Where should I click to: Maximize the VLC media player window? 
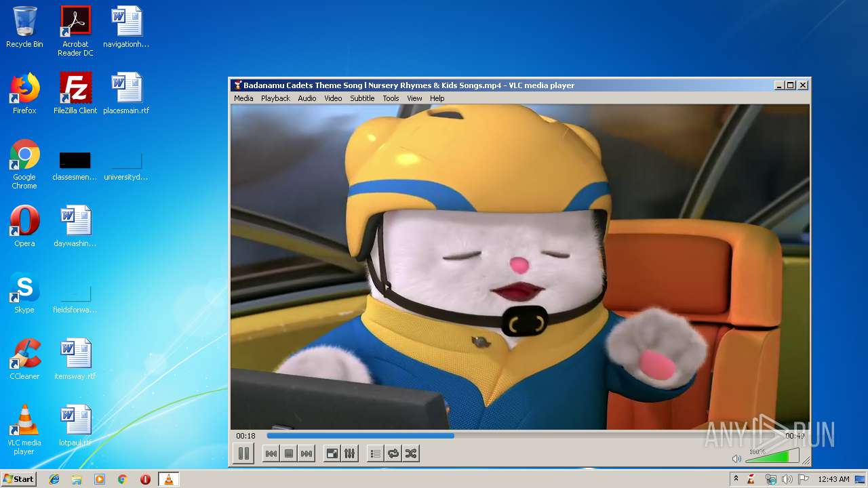(791, 85)
